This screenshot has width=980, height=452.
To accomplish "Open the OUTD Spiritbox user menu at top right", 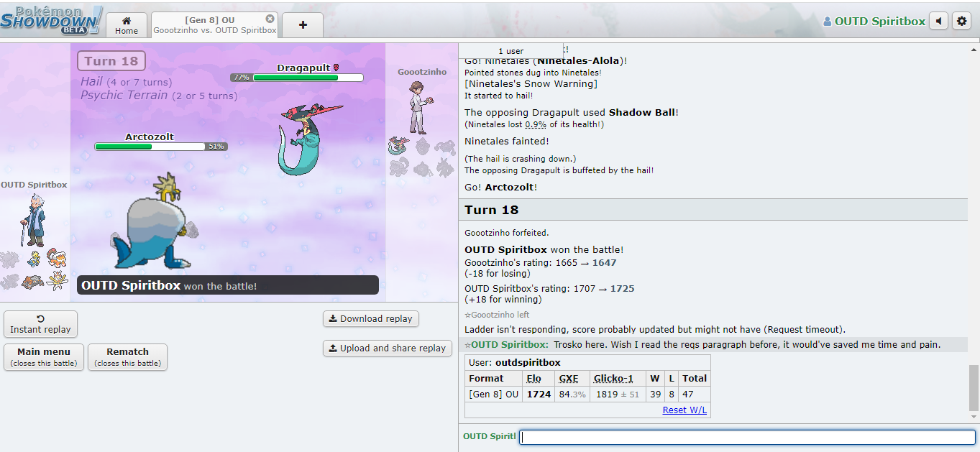I will click(874, 22).
